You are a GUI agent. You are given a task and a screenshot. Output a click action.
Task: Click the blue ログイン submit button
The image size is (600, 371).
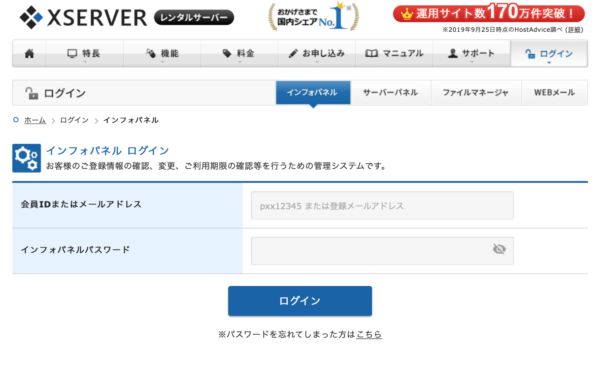pos(300,301)
